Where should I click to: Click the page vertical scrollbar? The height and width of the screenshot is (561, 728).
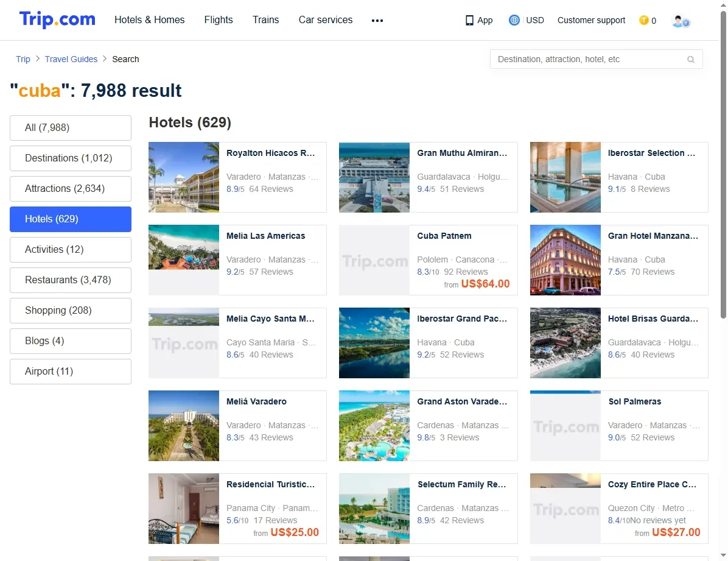point(723,165)
